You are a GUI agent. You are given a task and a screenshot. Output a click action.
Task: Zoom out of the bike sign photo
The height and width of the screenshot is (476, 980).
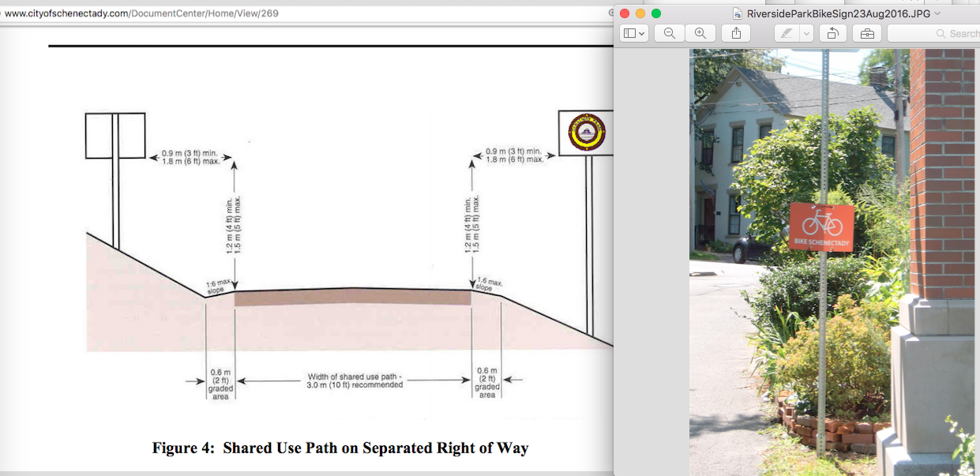669,33
